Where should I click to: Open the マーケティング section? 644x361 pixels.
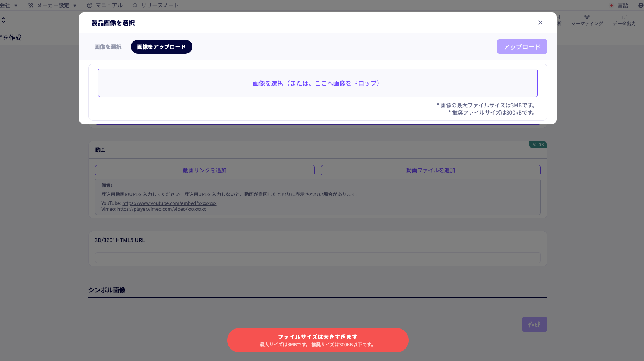click(x=587, y=20)
